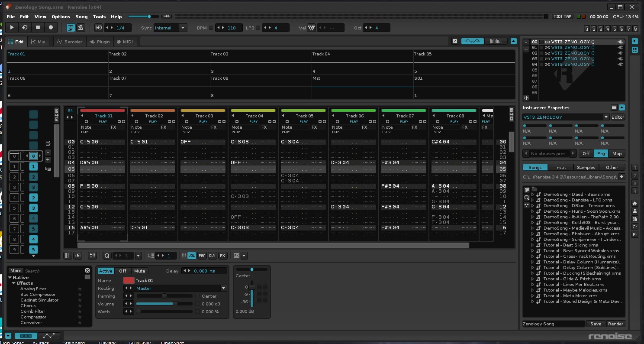This screenshot has width=644, height=344.
Task: Show the spectrum analyzer view
Action: click(x=496, y=41)
